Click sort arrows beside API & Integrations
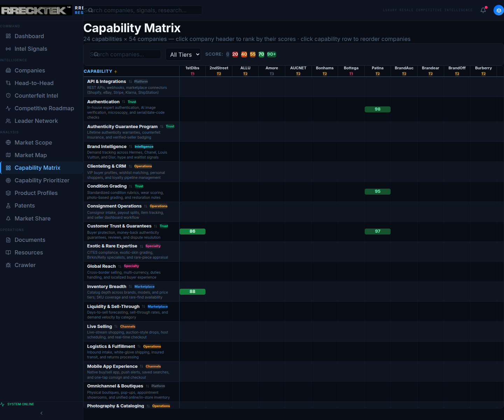This screenshot has height=420, width=504. [x=130, y=82]
